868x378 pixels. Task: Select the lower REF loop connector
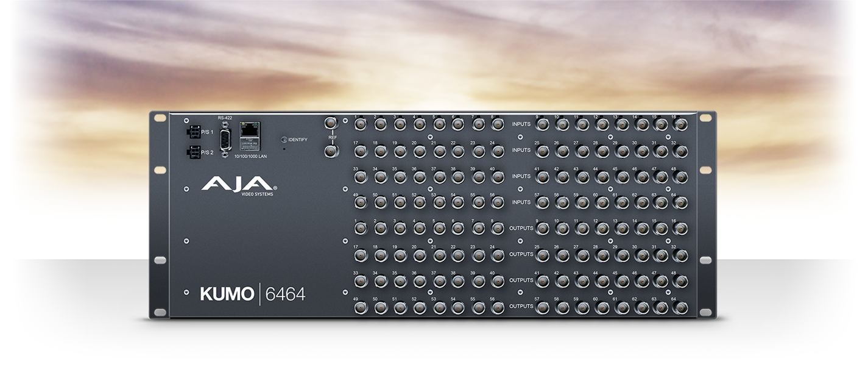330,149
